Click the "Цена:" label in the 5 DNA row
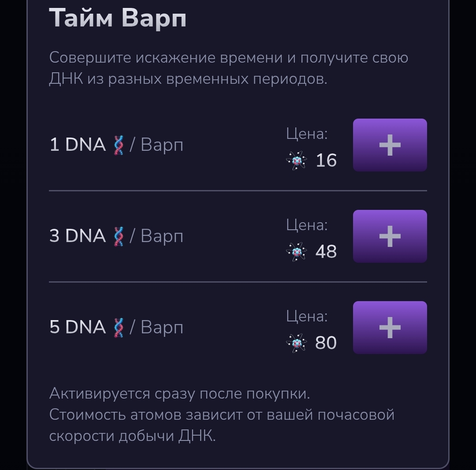Screen dimensions: 476x470 click(x=307, y=316)
